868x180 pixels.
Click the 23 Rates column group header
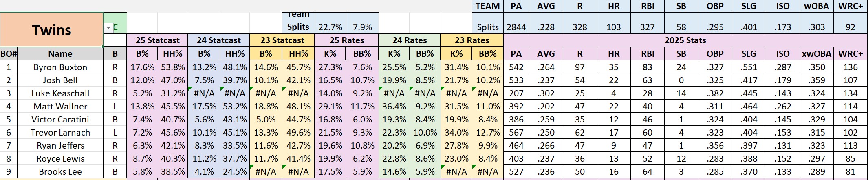[x=472, y=40]
